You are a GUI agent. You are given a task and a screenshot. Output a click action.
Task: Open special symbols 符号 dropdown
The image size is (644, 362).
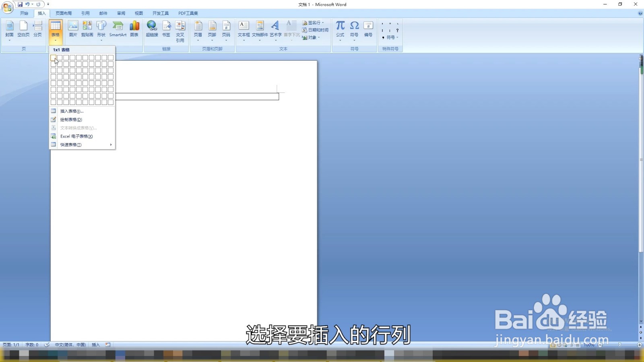click(x=390, y=37)
